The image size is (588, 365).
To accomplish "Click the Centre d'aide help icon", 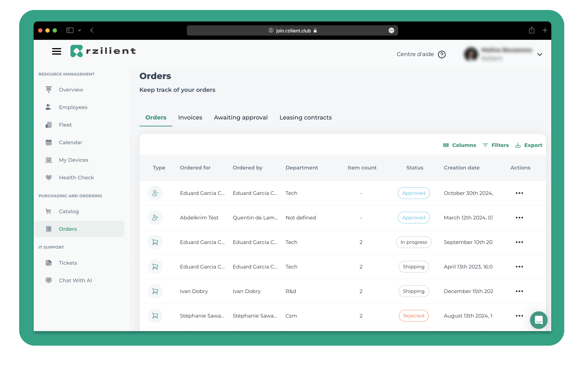I will coord(441,55).
